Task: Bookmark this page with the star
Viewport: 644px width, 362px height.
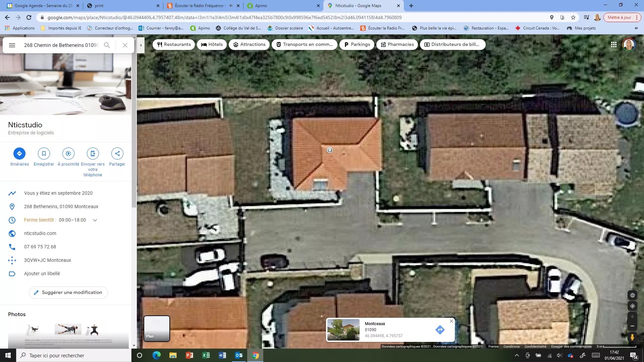Action: tap(573, 17)
